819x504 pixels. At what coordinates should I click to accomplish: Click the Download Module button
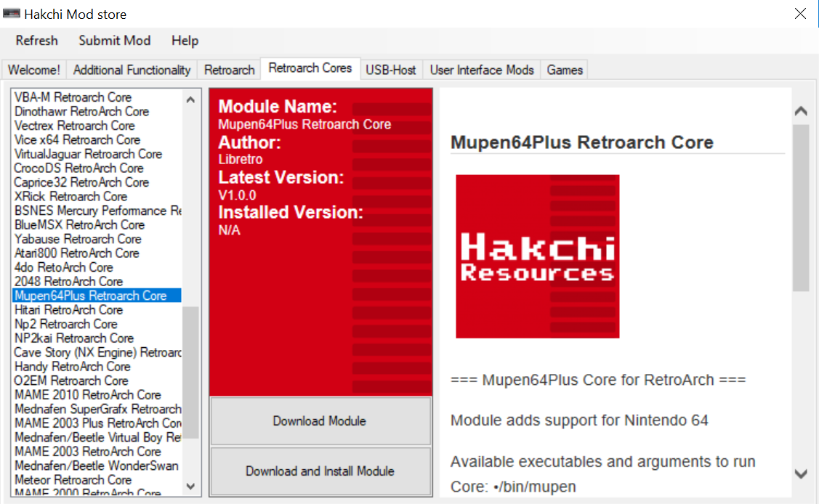click(320, 421)
